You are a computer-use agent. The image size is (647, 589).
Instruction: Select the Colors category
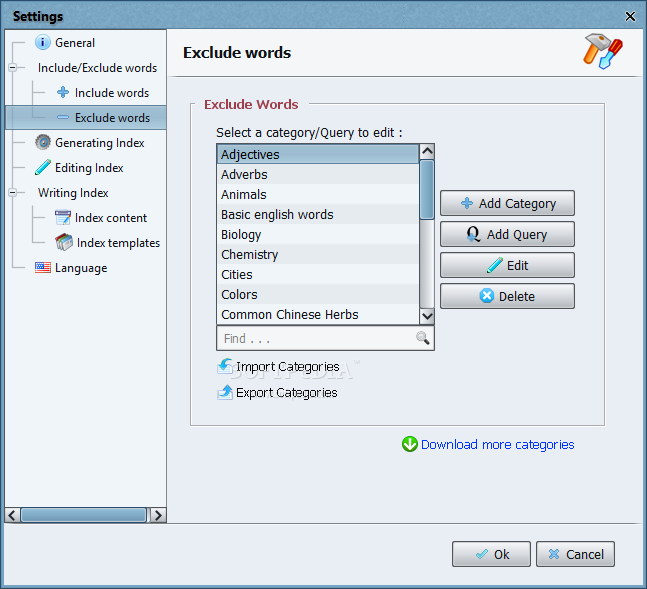click(318, 294)
